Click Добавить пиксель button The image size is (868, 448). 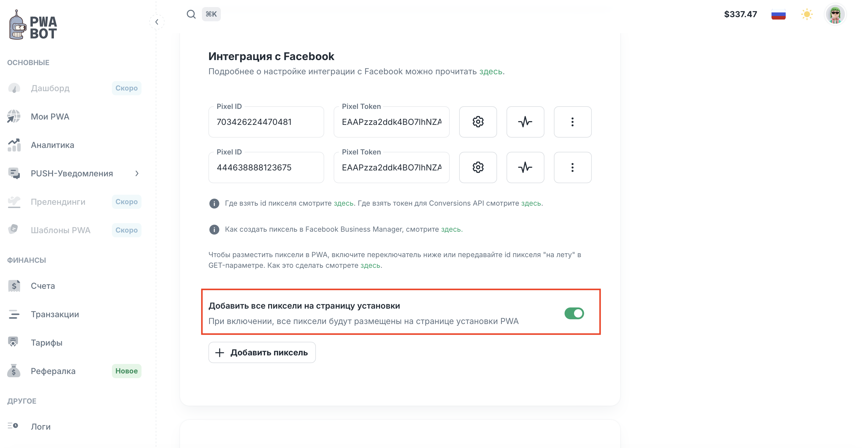coord(262,352)
